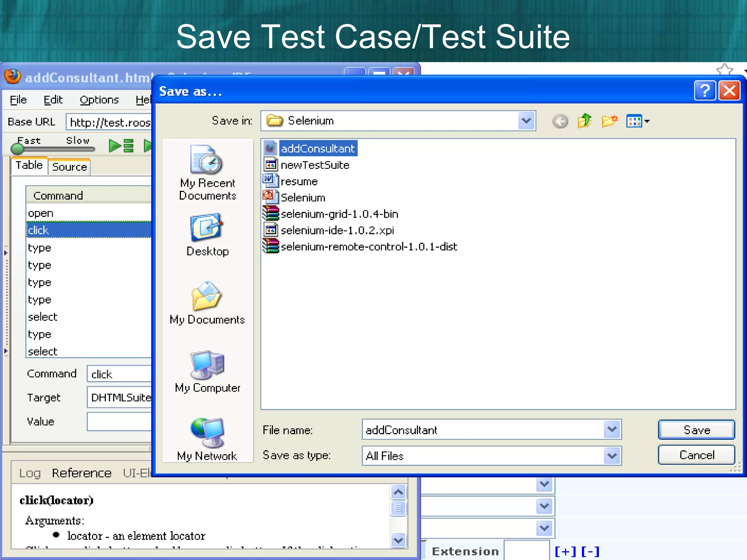This screenshot has height=560, width=747.
Task: Open My Recent Documents shortcut
Action: pos(208,173)
